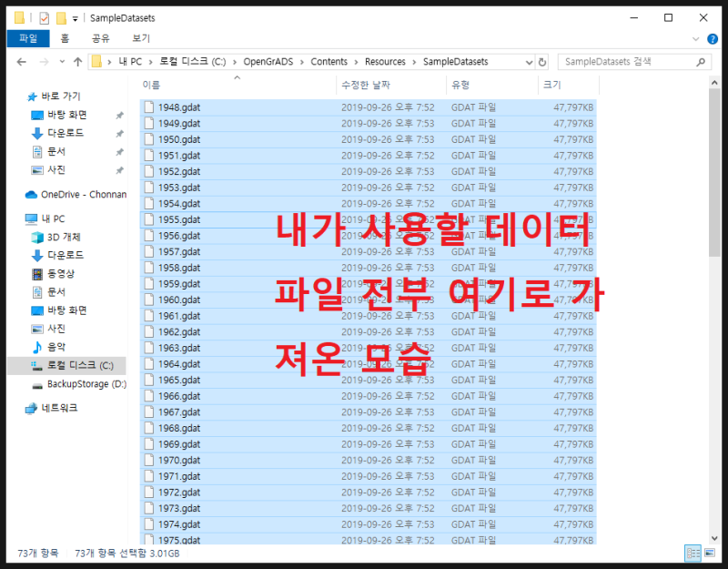Screen dimensions: 728x569
Task: Click the Back navigation arrow
Action: pos(22,61)
